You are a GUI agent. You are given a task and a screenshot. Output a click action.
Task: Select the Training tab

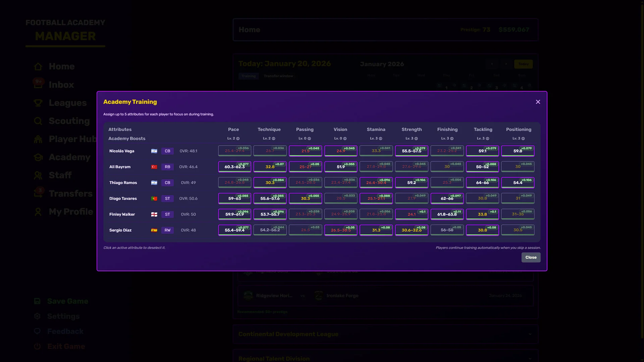(x=249, y=76)
